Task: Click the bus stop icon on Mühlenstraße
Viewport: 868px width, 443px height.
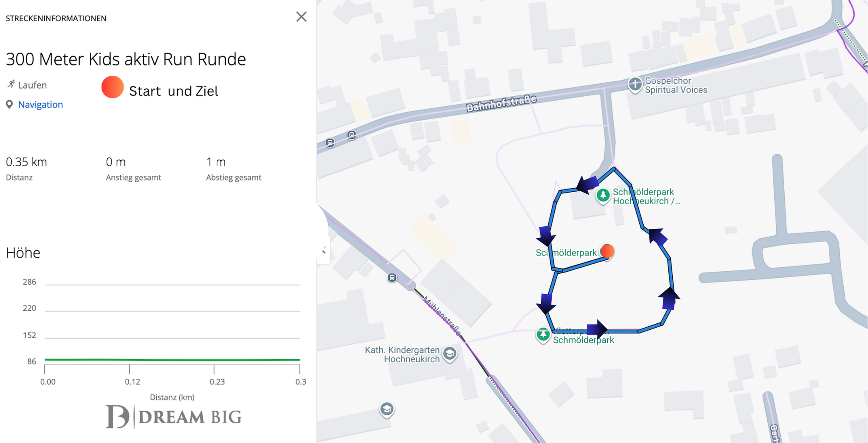Action: click(x=392, y=278)
